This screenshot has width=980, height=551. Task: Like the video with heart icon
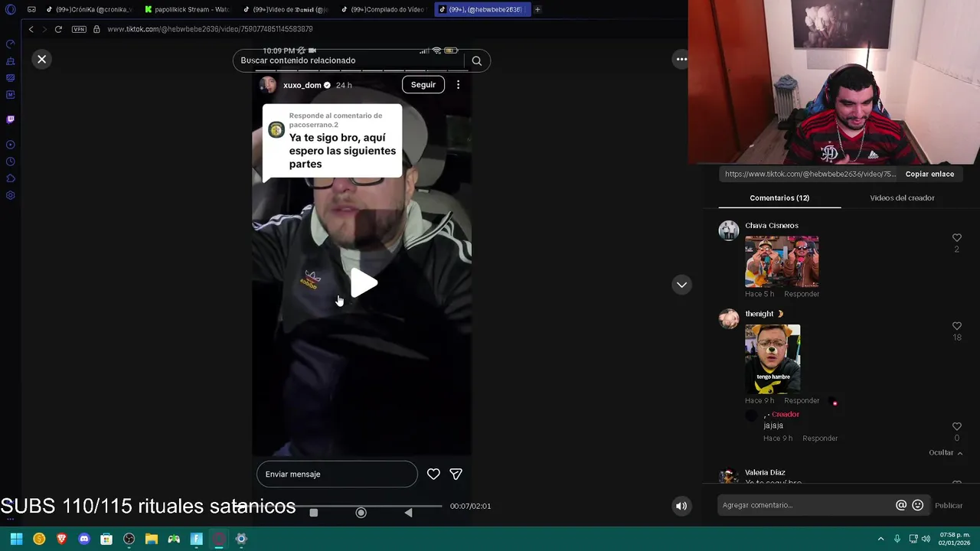433,474
